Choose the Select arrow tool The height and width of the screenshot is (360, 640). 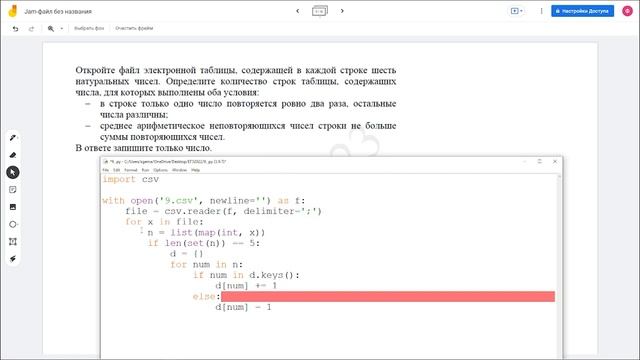13,172
